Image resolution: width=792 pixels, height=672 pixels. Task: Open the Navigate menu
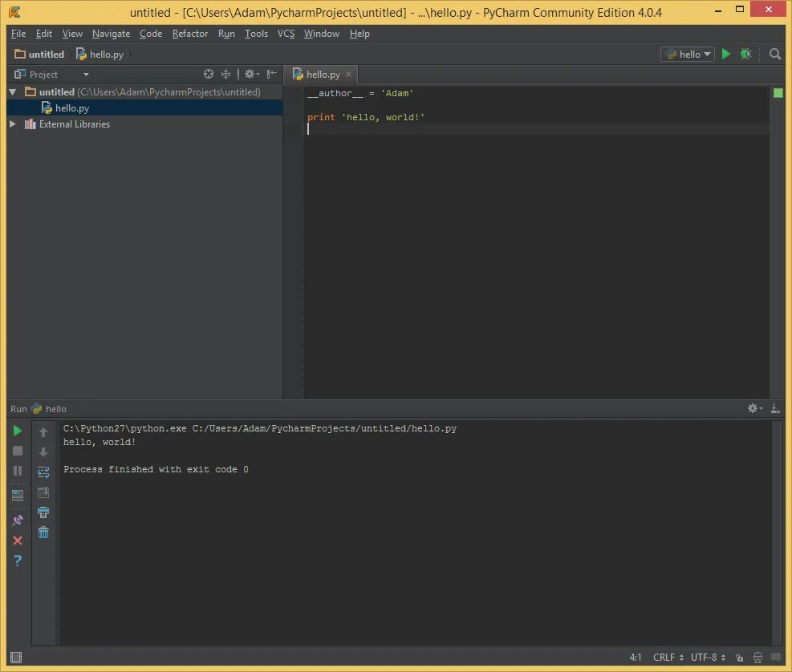111,34
